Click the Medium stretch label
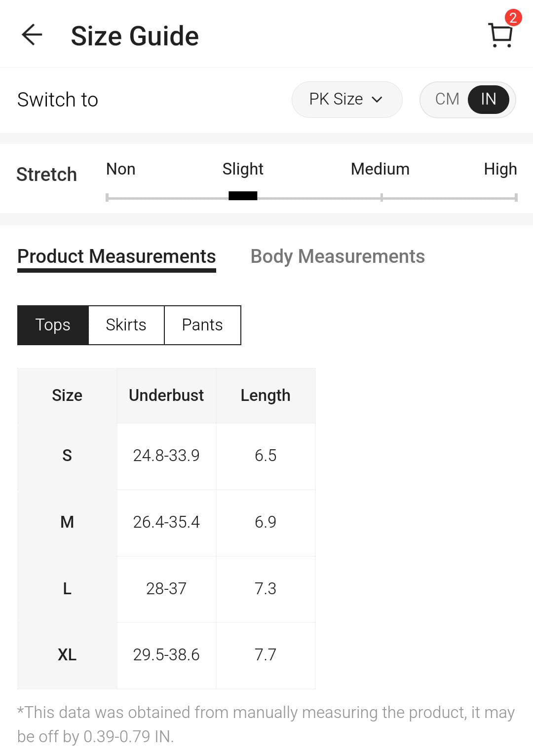The width and height of the screenshot is (533, 756). tap(380, 169)
